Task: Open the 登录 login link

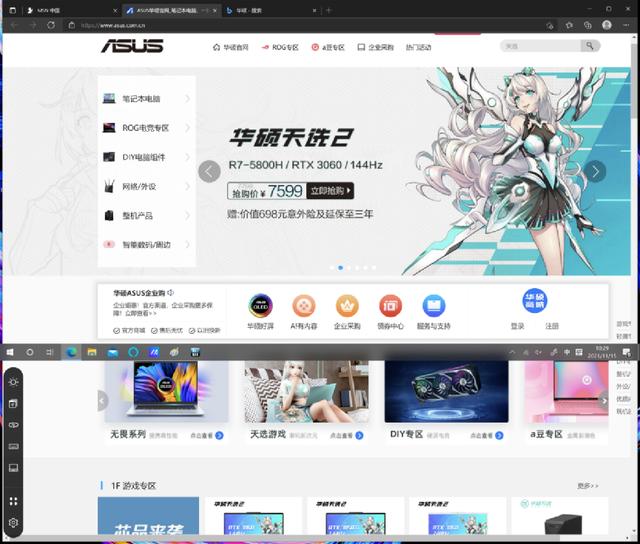Action: coord(517,326)
